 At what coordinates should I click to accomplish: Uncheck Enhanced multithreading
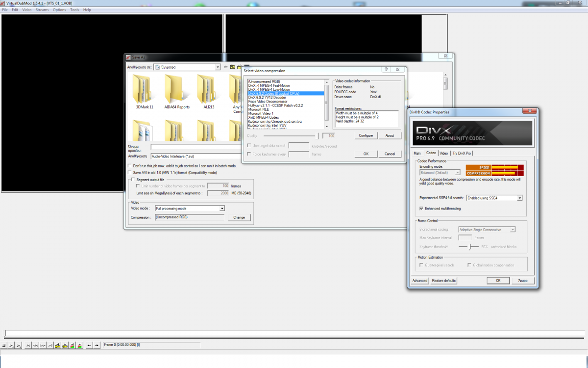pyautogui.click(x=421, y=209)
